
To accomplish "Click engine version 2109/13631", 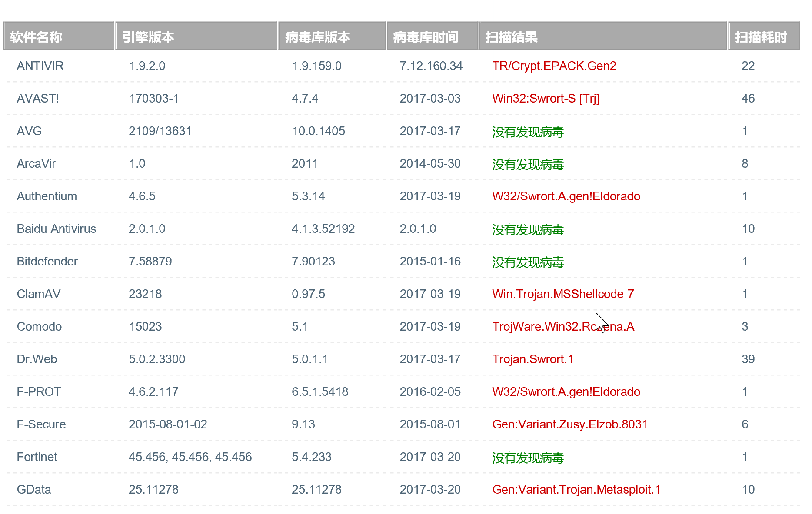I will coord(160,131).
